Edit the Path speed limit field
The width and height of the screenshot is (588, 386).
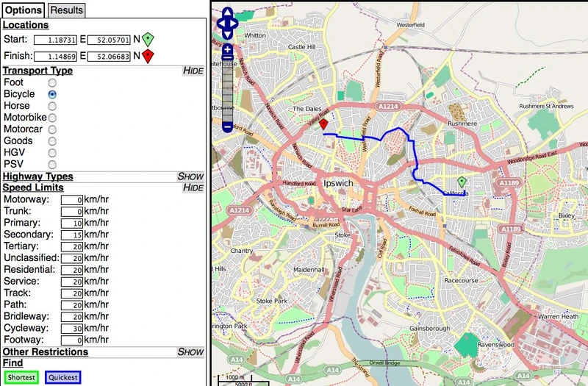point(72,305)
